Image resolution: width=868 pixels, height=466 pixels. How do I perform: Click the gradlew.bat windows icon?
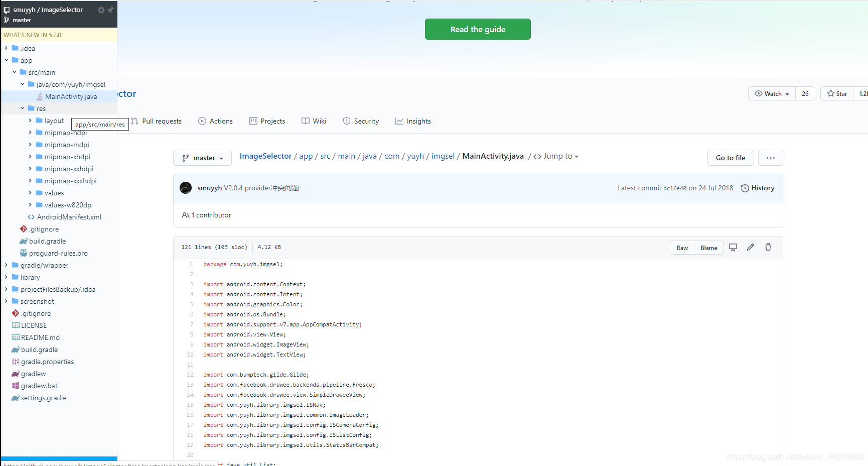(16, 386)
